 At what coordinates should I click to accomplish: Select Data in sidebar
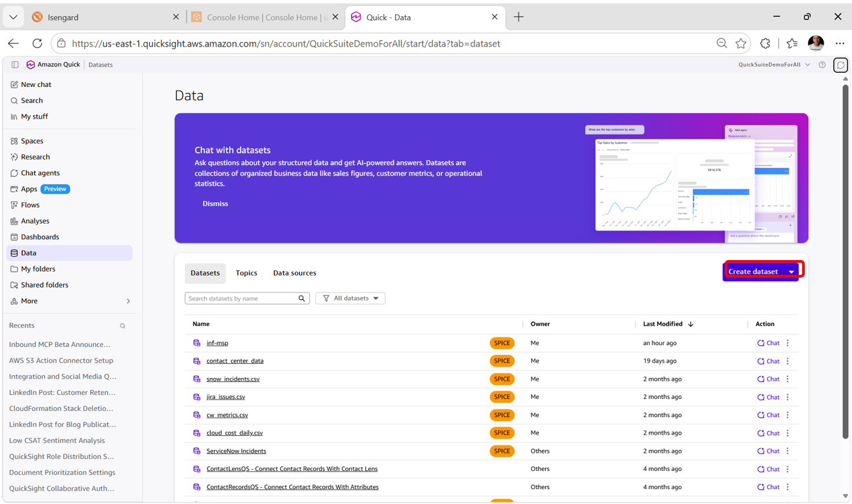coord(69,253)
